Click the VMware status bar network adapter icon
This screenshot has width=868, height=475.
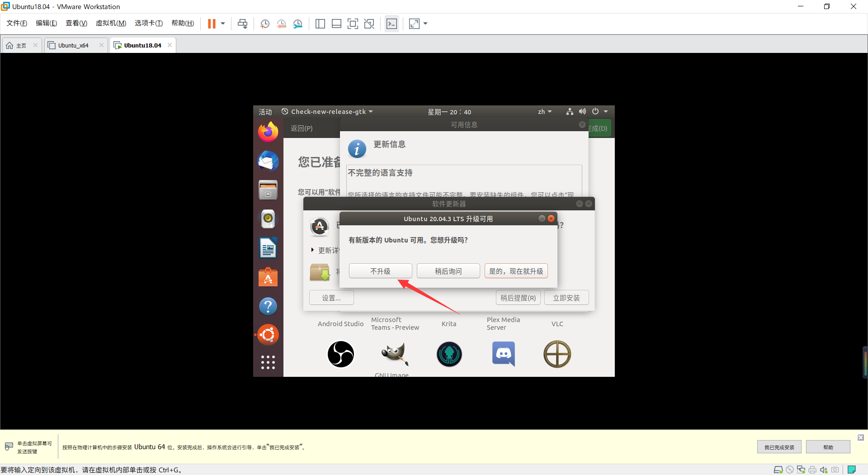pyautogui.click(x=801, y=470)
